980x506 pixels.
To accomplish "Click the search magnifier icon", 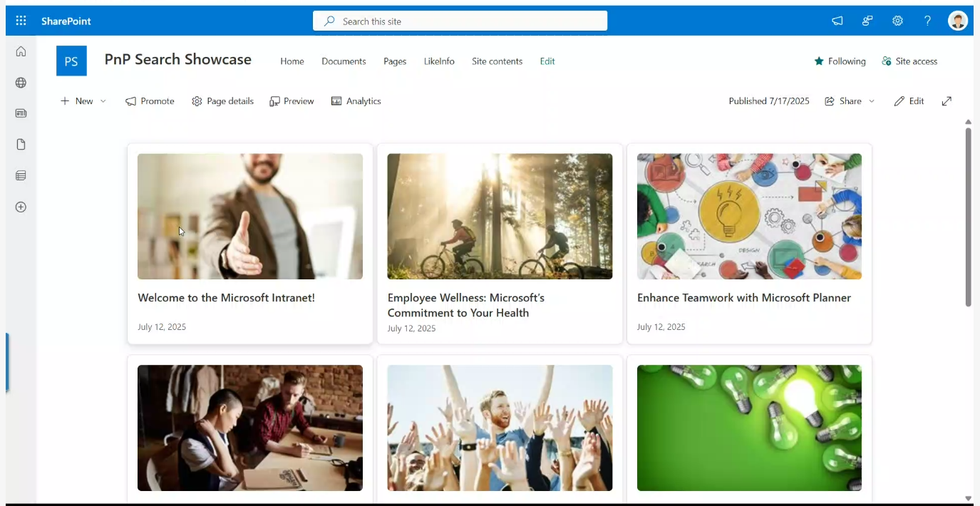I will tap(329, 21).
